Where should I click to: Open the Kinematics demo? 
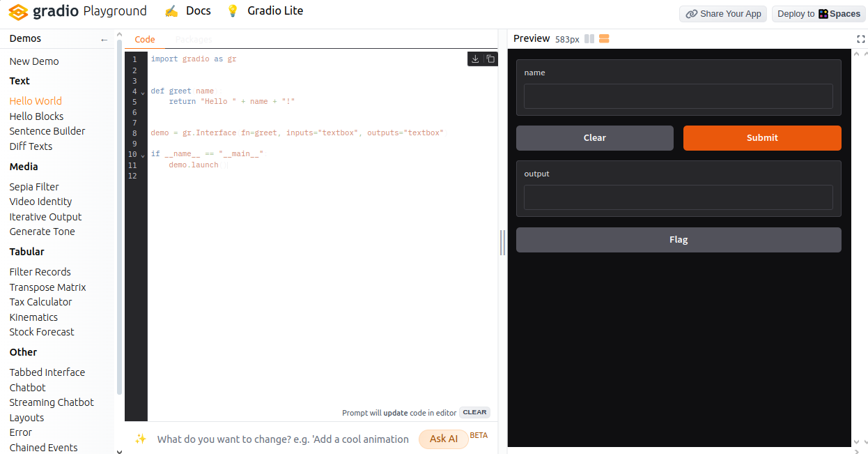[x=33, y=317]
